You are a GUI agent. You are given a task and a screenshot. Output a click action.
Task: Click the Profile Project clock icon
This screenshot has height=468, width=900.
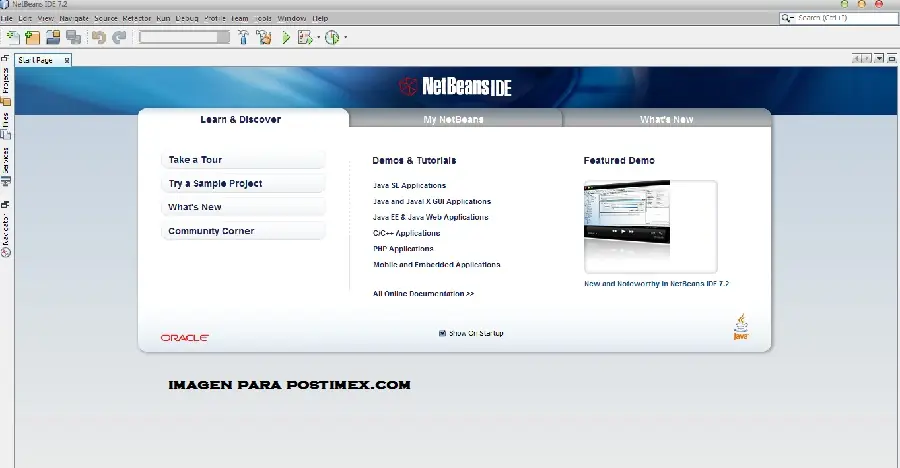(332, 38)
